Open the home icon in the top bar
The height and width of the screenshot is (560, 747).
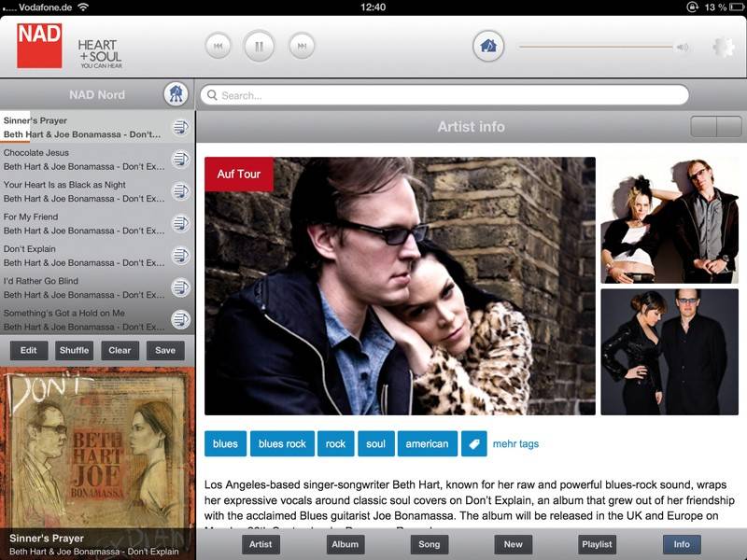[488, 46]
